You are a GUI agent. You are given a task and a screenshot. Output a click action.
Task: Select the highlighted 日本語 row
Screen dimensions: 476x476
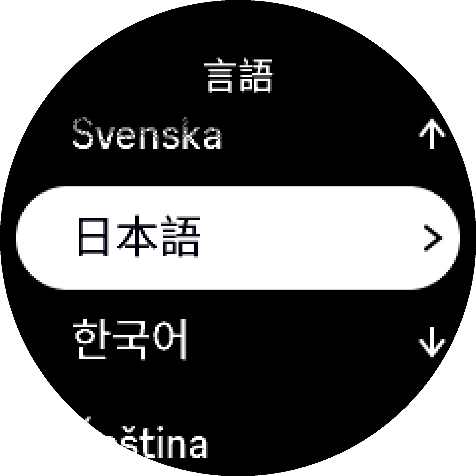(x=238, y=238)
